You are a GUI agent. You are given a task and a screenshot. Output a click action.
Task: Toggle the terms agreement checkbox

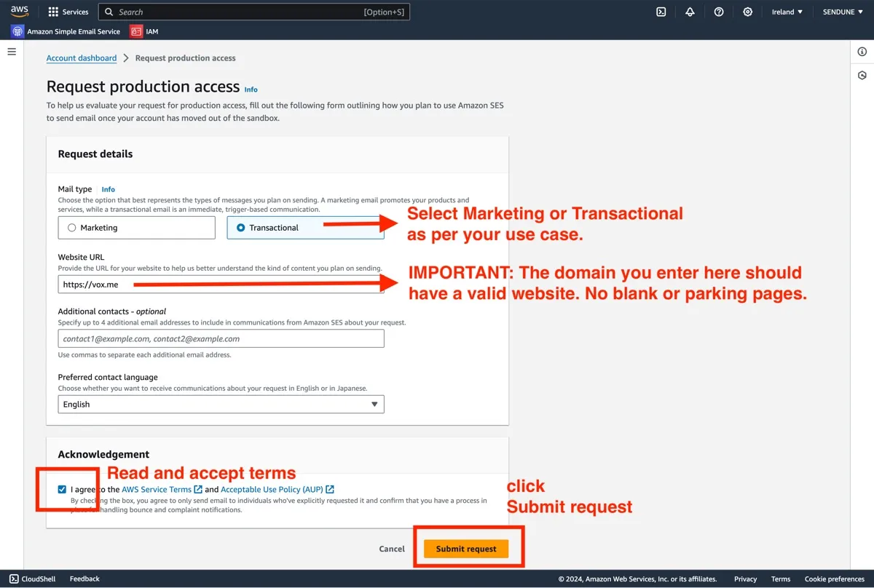(x=62, y=490)
